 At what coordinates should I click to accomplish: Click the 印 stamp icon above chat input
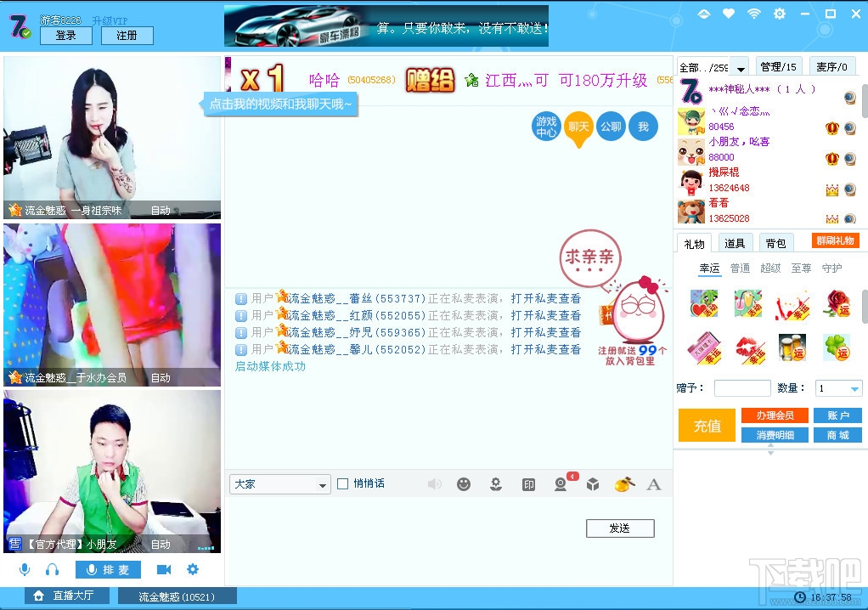(527, 483)
